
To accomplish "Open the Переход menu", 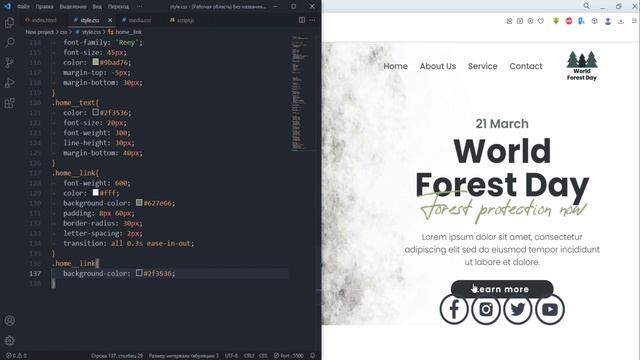I will (118, 7).
